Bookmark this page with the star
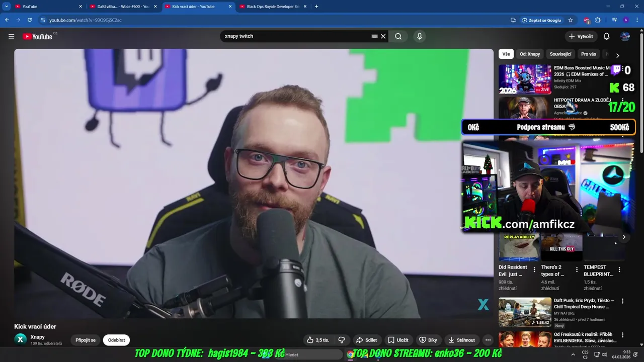The width and height of the screenshot is (644, 362). tap(570, 20)
